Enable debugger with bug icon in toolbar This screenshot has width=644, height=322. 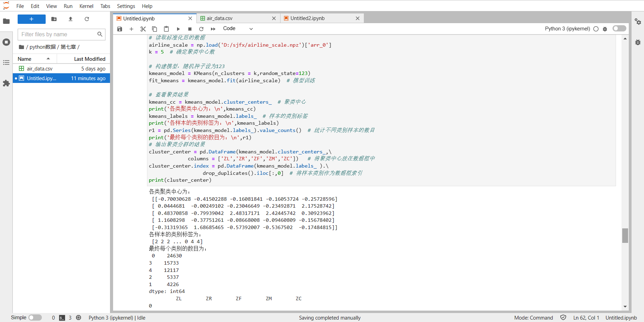pyautogui.click(x=605, y=29)
